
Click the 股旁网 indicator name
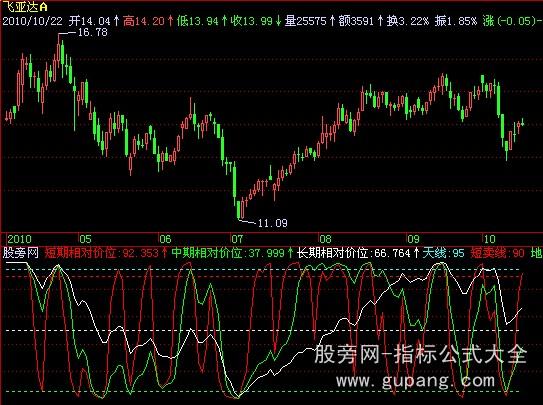tap(20, 253)
